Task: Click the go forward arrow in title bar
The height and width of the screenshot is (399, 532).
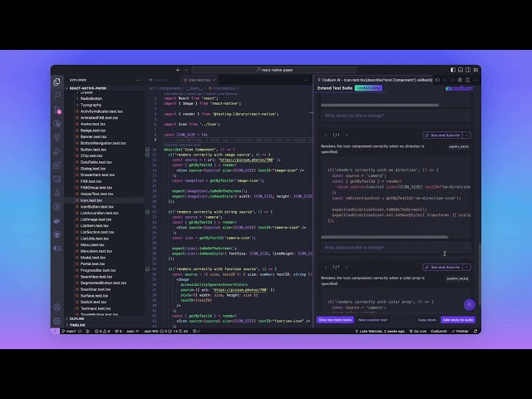Action: [186, 70]
